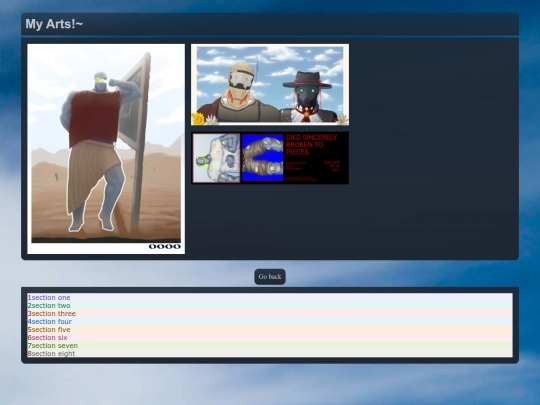Select the 'section five' row
The image size is (540, 405).
(270, 330)
